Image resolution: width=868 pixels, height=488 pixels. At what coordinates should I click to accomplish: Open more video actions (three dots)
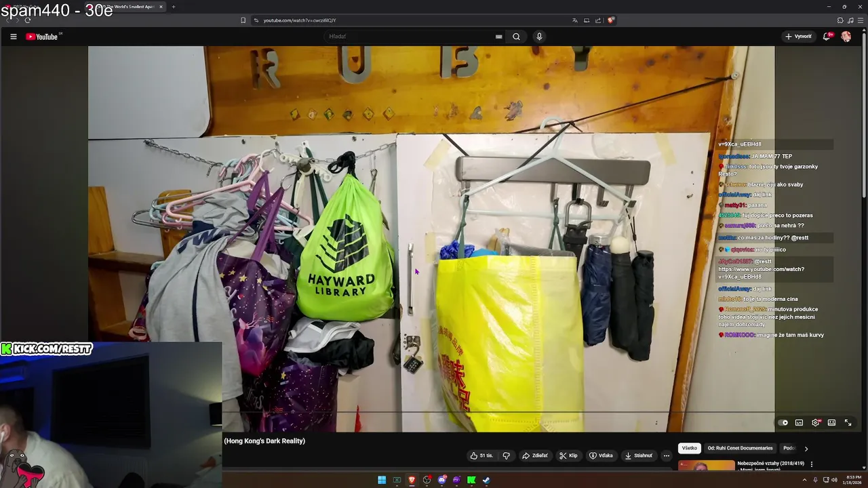[666, 455]
